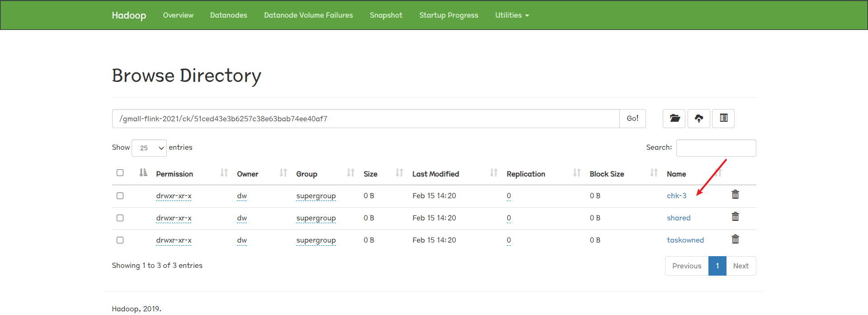Screen dimensions: 868x315
Task: Toggle the select-all checkbox in table header
Action: click(120, 172)
